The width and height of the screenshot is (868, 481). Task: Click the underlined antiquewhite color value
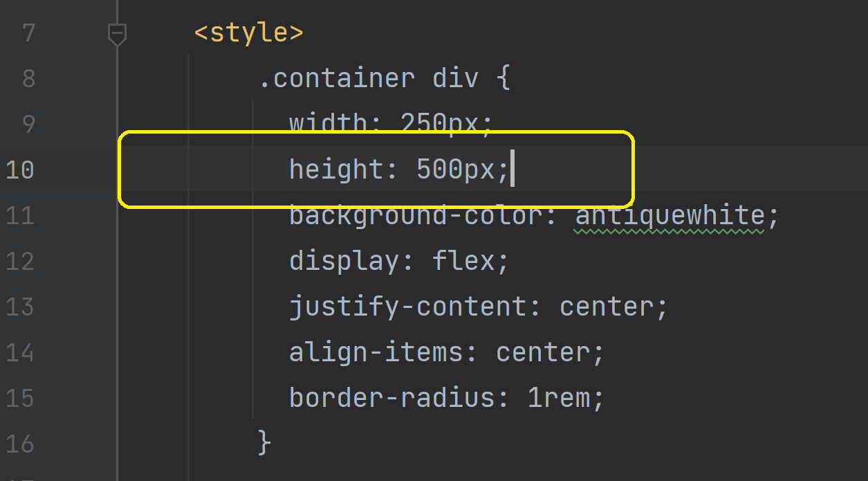[670, 215]
